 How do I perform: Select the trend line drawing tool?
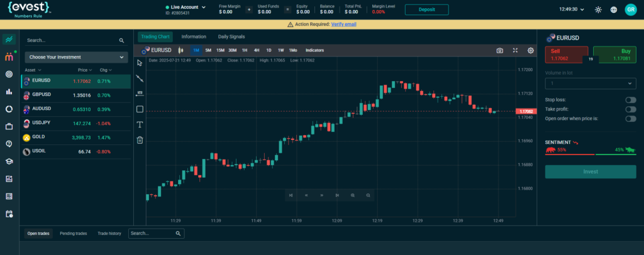[140, 79]
